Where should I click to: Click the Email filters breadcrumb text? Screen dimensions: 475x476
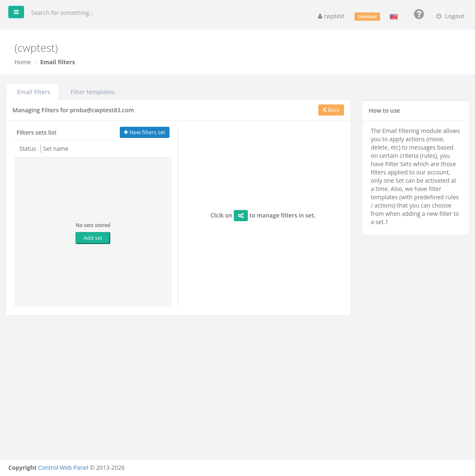pyautogui.click(x=57, y=62)
